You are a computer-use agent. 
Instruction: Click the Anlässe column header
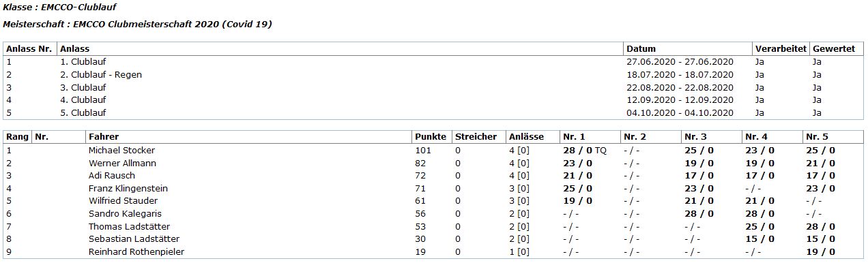point(526,137)
